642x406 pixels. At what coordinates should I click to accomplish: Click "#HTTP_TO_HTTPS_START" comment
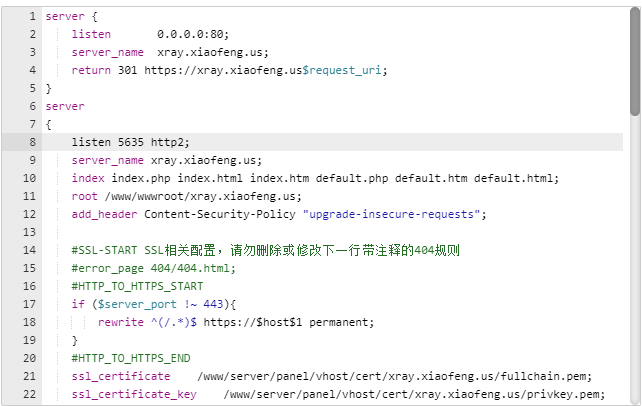137,286
